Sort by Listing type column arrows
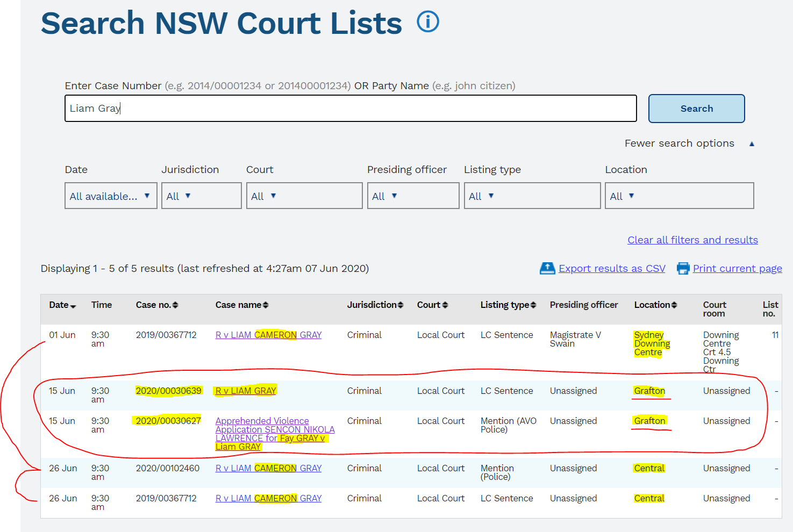793x532 pixels. 533,305
